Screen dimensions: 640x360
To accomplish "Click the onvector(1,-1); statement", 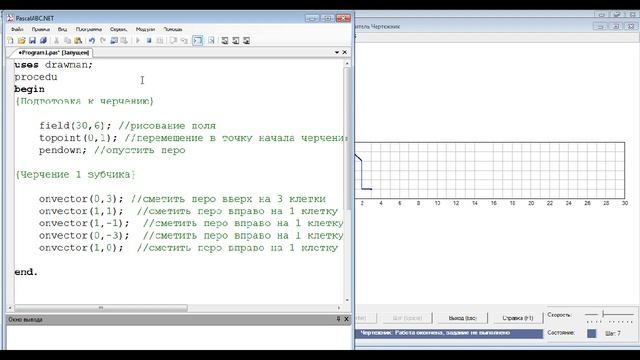I will pos(84,223).
